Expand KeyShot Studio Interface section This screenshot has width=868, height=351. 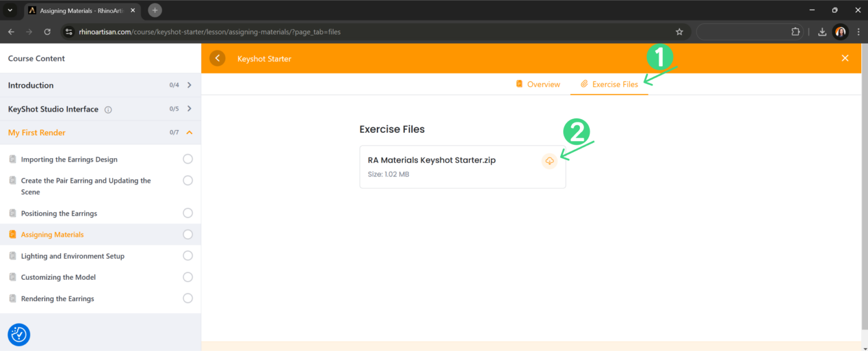click(189, 109)
